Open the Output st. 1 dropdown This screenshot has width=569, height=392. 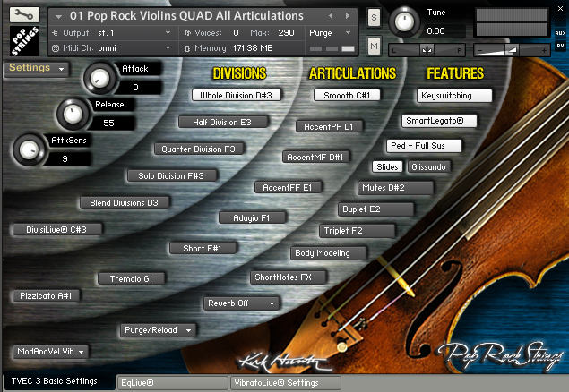(112, 33)
